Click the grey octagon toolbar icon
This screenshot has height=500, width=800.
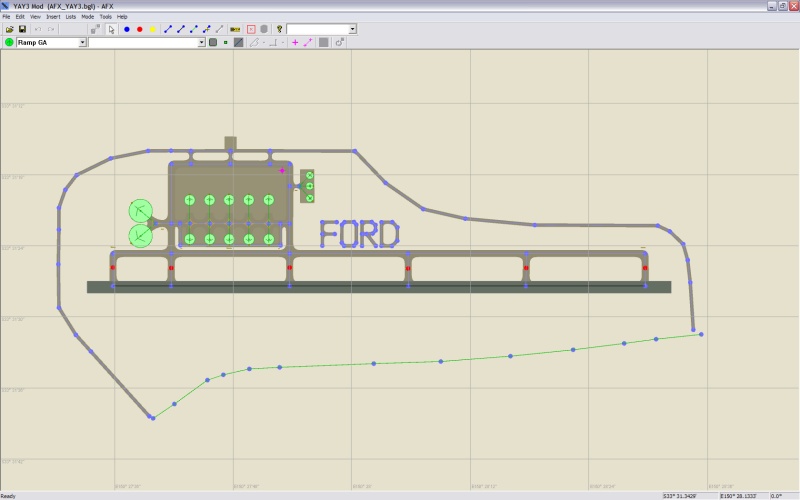pyautogui.click(x=264, y=29)
